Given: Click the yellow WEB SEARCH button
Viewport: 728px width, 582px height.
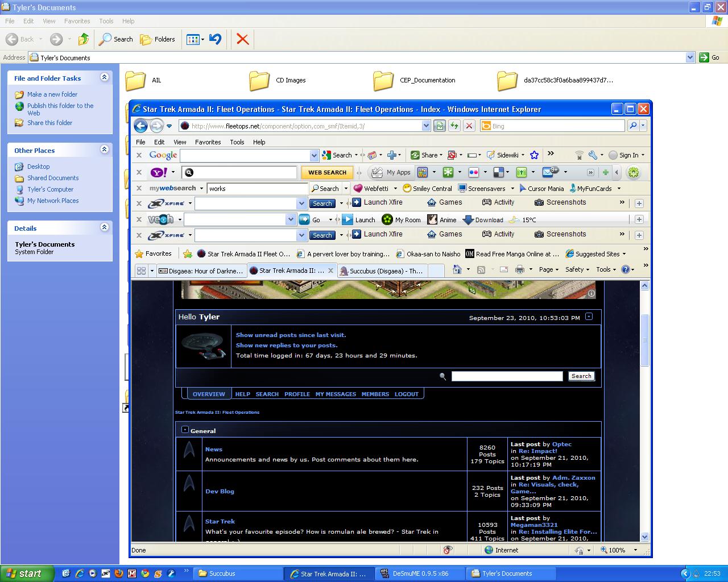Looking at the screenshot, I should pos(327,172).
